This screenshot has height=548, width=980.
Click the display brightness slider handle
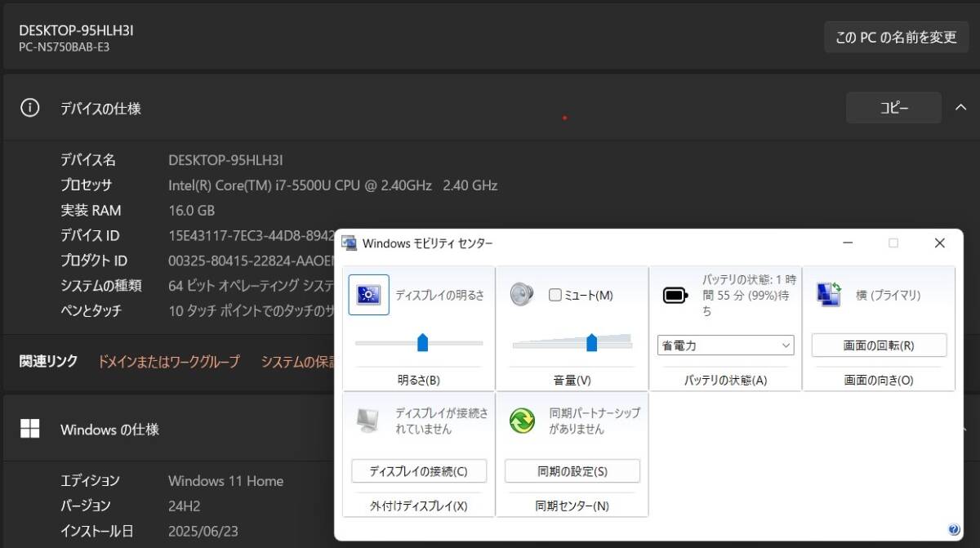423,342
